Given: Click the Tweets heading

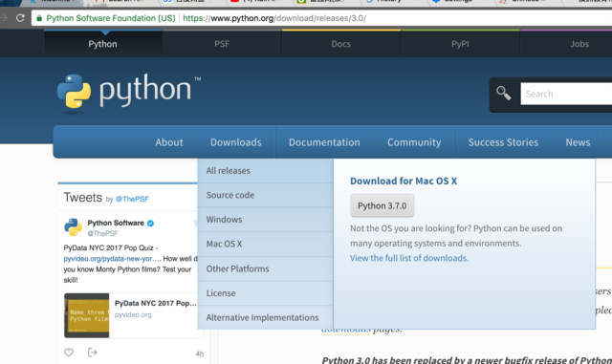Looking at the screenshot, I should (83, 198).
